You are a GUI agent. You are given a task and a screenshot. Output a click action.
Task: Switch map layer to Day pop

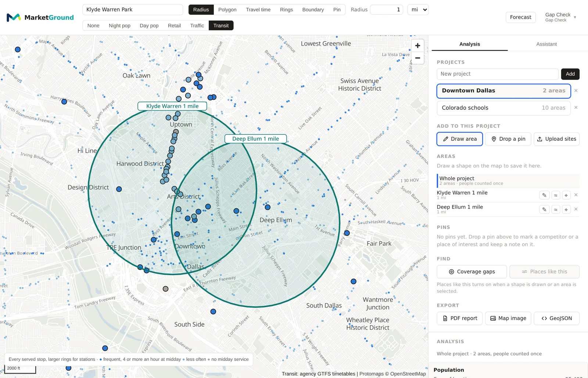pos(149,25)
